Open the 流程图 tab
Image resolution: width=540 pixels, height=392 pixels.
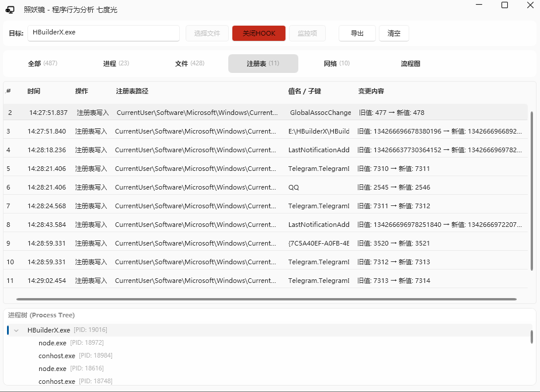(410, 64)
